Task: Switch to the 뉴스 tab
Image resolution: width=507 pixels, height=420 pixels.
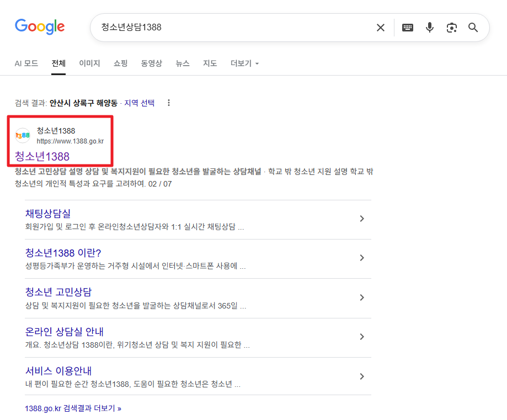Action: pyautogui.click(x=182, y=63)
